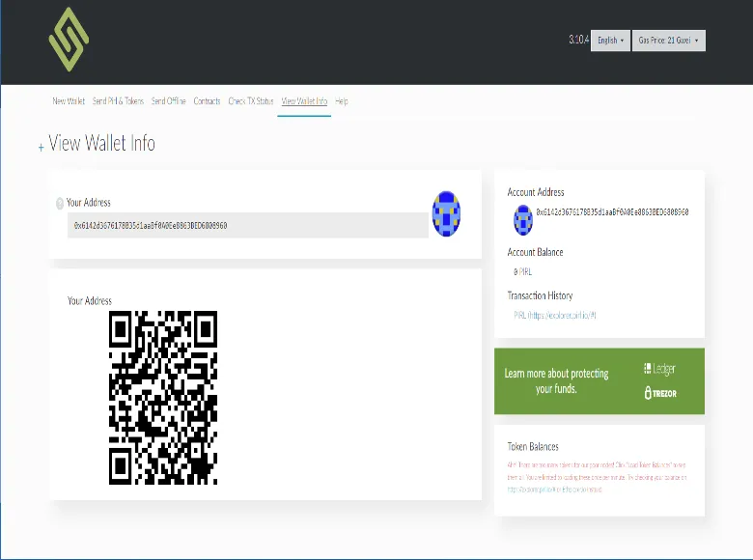Open the Gas Price 21 Gwei dropdown
The width and height of the screenshot is (753, 560).
668,41
